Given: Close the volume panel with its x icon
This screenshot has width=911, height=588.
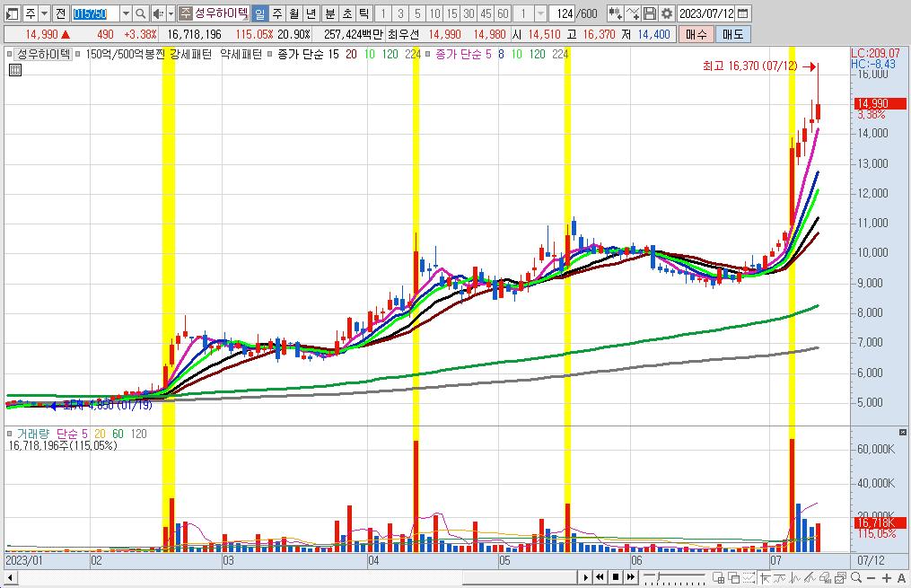Looking at the screenshot, I should tap(902, 433).
